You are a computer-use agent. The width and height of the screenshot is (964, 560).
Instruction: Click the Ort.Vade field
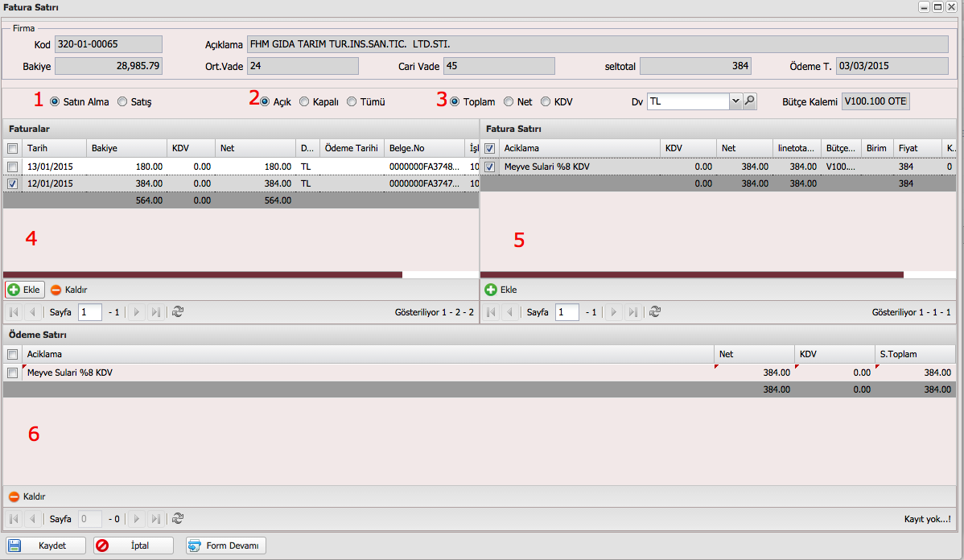303,66
